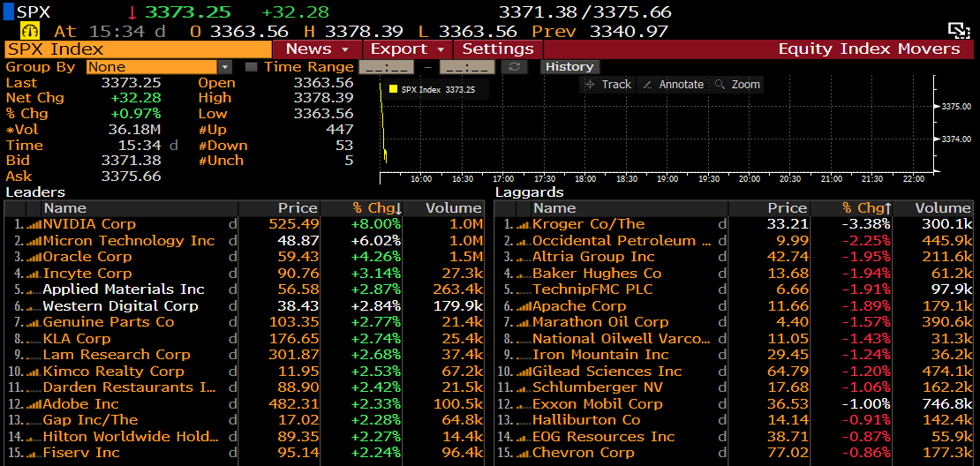Click the Laggards Price column header
Image resolution: width=980 pixels, height=466 pixels.
click(769, 208)
